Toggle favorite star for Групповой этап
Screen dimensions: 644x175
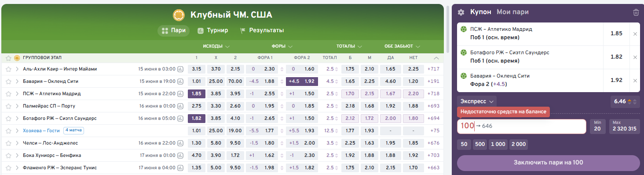pyautogui.click(x=8, y=58)
